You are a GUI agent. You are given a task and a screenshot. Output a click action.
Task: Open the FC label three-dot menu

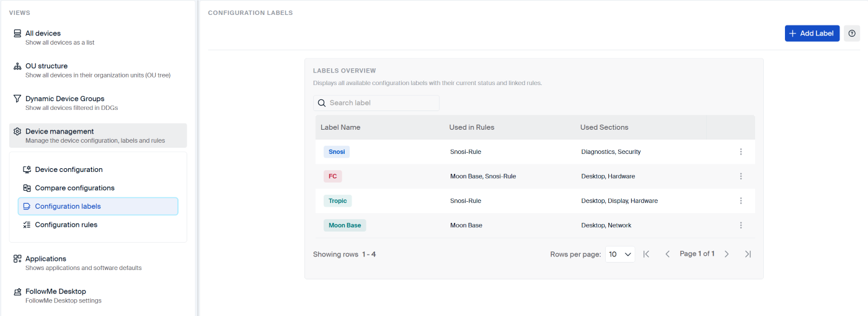tap(741, 176)
